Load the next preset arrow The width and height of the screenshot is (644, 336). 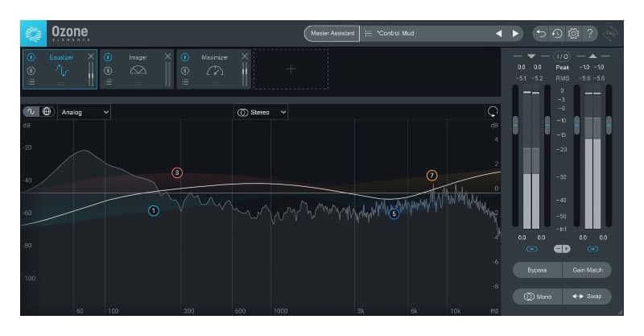point(515,33)
